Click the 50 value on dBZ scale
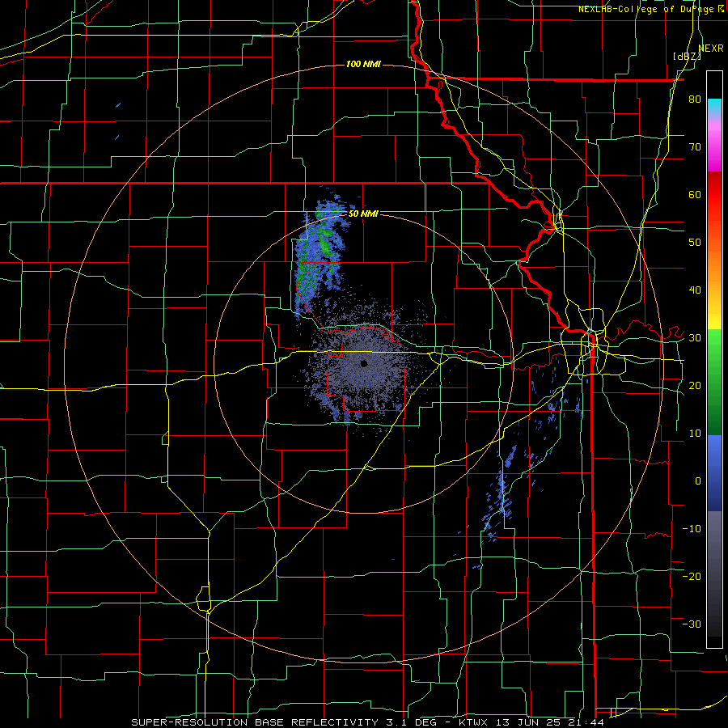Image resolution: width=728 pixels, height=728 pixels. (x=695, y=243)
